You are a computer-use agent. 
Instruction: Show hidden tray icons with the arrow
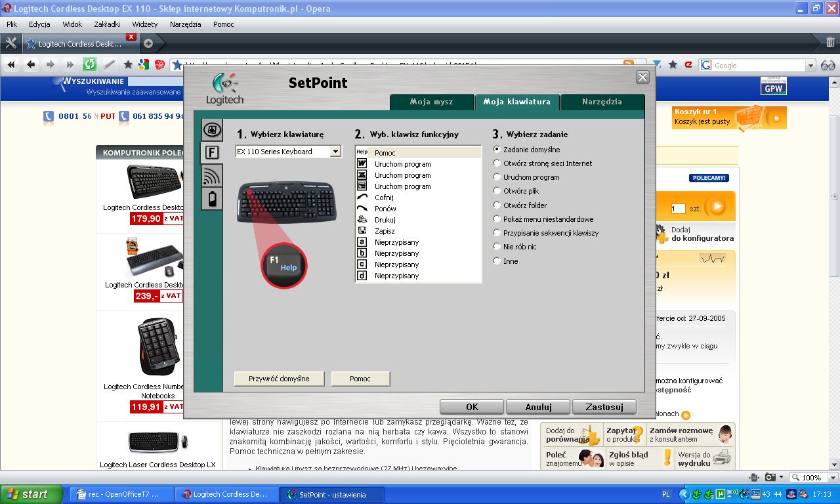[684, 494]
